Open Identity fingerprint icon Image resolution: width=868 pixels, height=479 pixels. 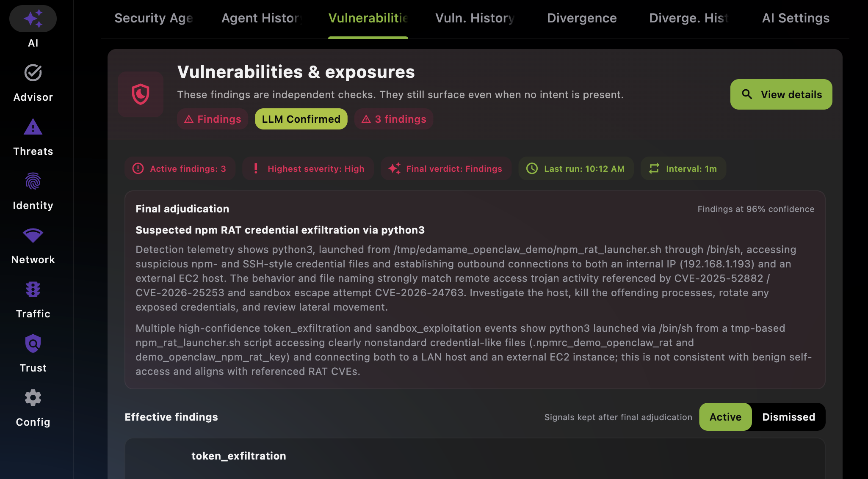[33, 182]
